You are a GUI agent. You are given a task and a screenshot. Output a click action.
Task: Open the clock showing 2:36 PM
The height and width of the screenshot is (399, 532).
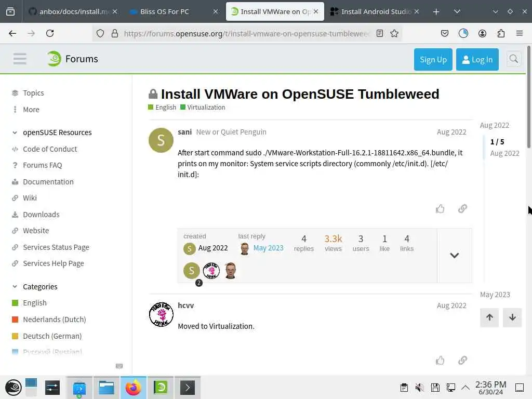[x=490, y=388]
